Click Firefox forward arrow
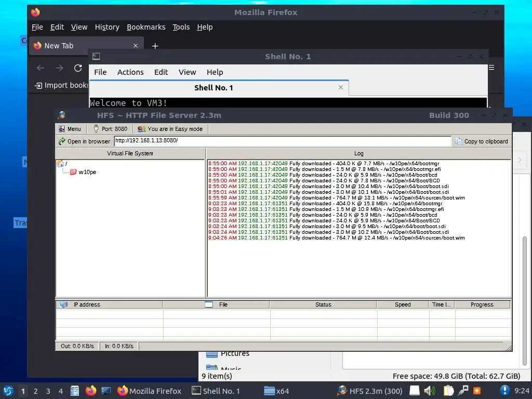 tap(59, 68)
